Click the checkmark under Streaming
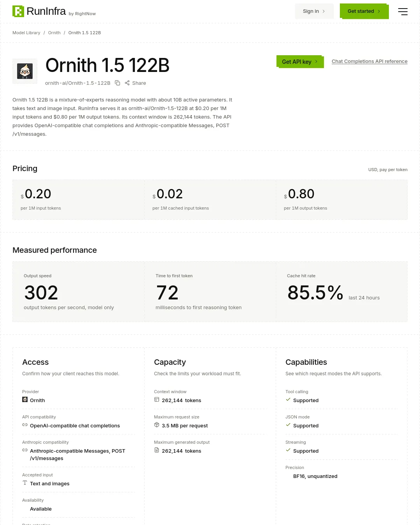420x525 pixels. coord(288,450)
